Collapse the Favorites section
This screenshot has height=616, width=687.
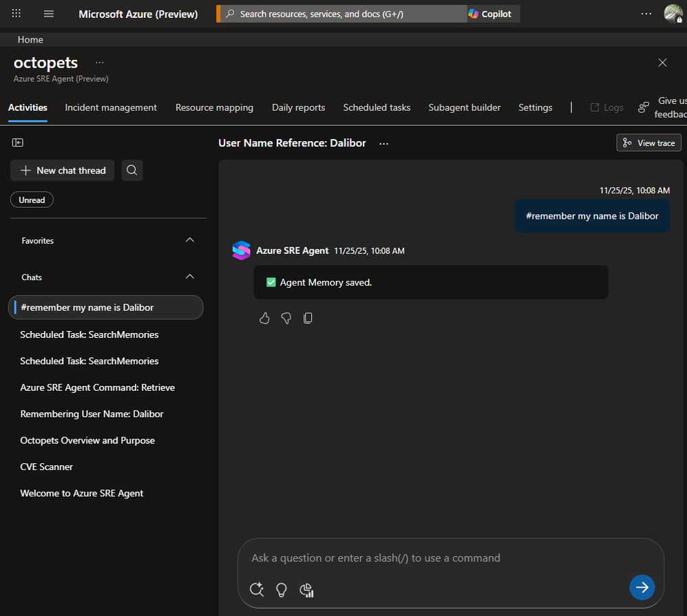pyautogui.click(x=190, y=240)
